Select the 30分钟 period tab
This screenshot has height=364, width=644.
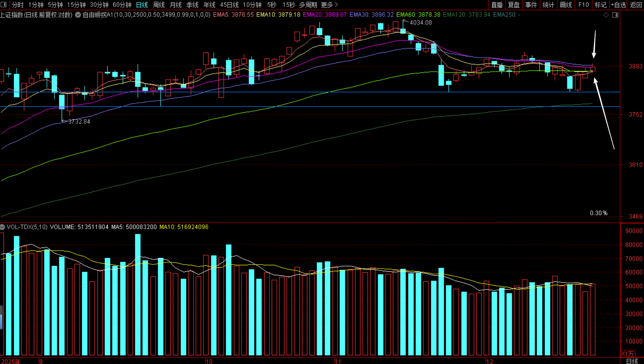pos(99,5)
